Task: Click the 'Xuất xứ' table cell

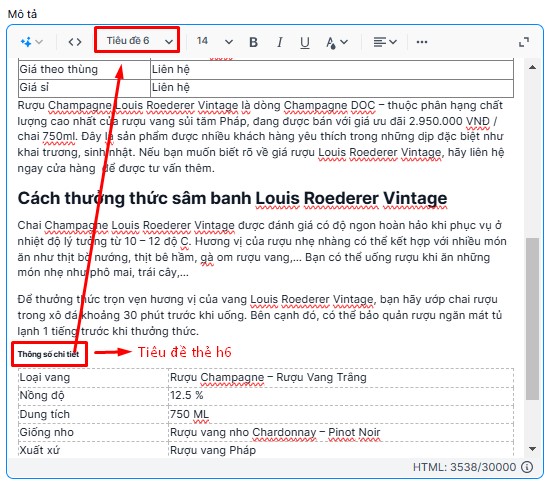Action: coord(93,450)
